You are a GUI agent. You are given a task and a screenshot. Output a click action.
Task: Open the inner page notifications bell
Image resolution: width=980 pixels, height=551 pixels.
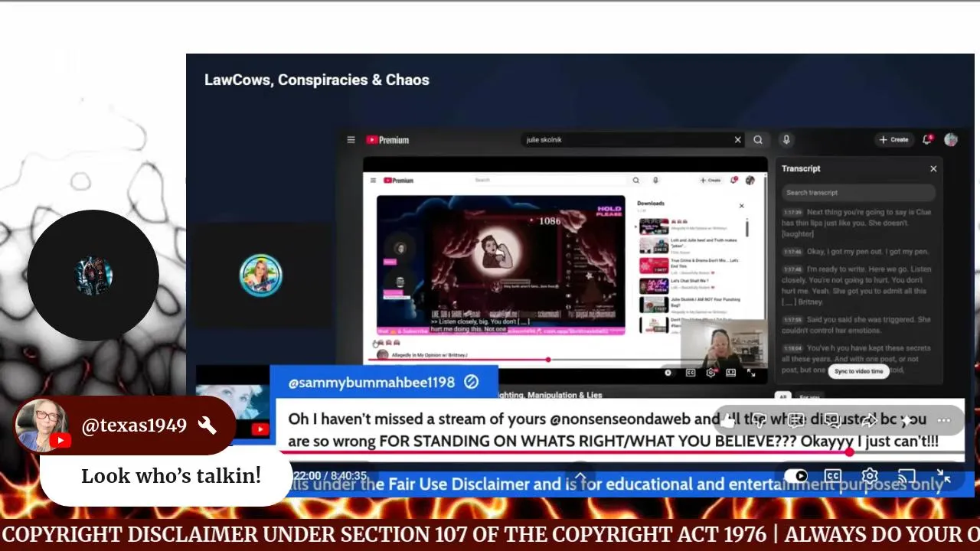[x=733, y=181]
